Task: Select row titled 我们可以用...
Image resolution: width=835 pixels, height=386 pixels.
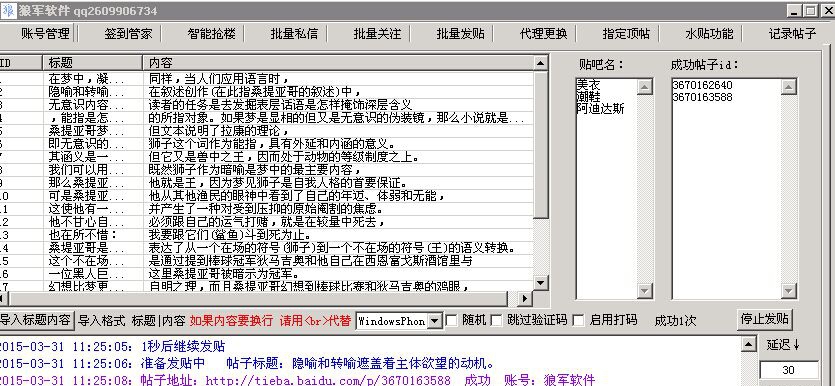Action: click(266, 170)
